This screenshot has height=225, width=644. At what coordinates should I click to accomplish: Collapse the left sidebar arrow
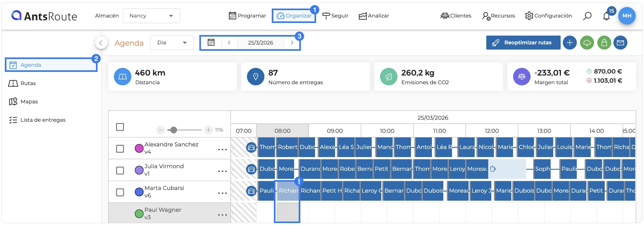[x=101, y=43]
